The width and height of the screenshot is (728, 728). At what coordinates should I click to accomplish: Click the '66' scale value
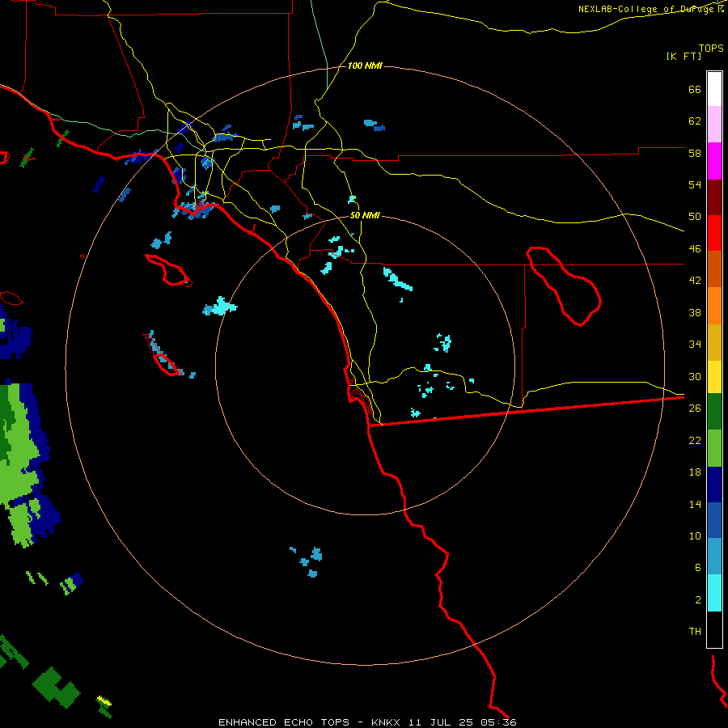pyautogui.click(x=695, y=89)
